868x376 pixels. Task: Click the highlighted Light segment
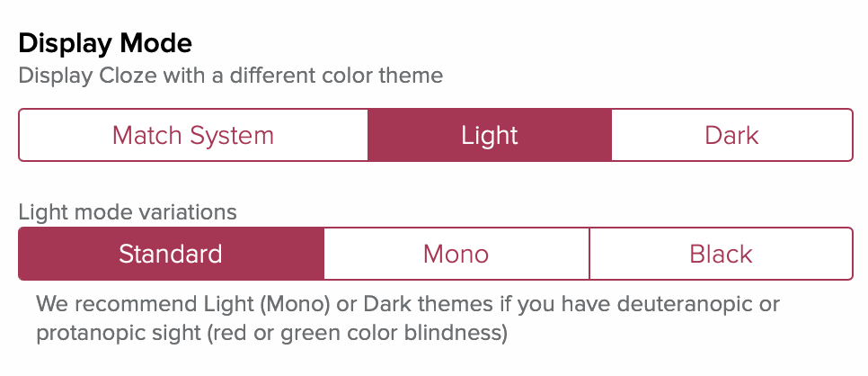(490, 135)
